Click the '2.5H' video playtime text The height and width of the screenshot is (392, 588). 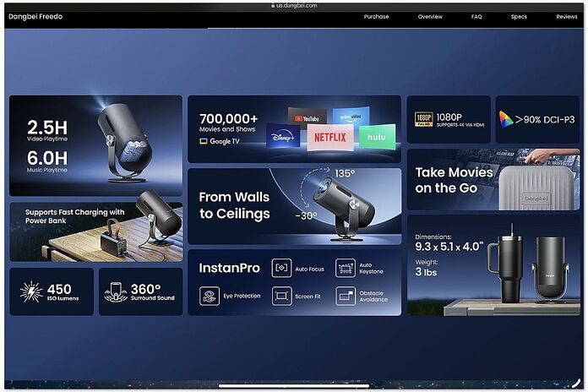(47, 128)
